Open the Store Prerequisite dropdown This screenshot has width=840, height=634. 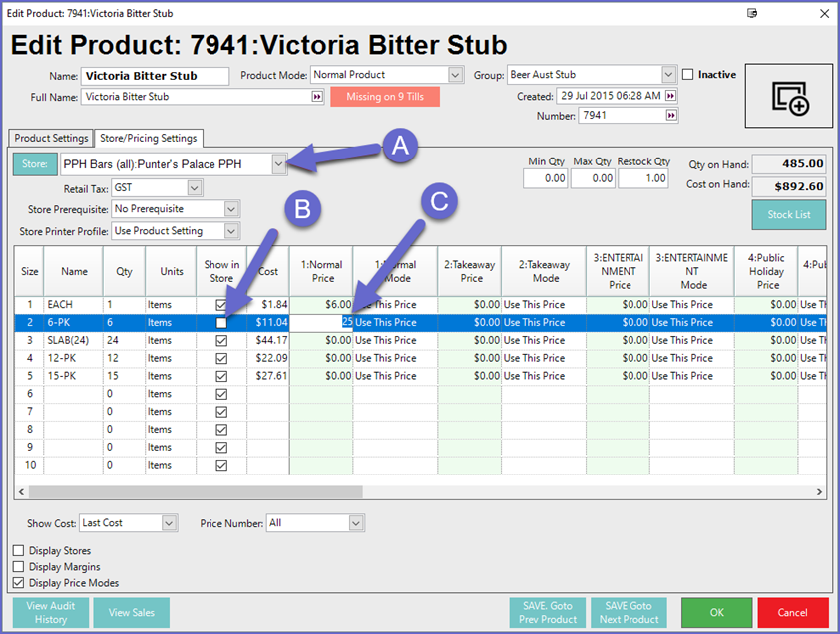pyautogui.click(x=231, y=209)
